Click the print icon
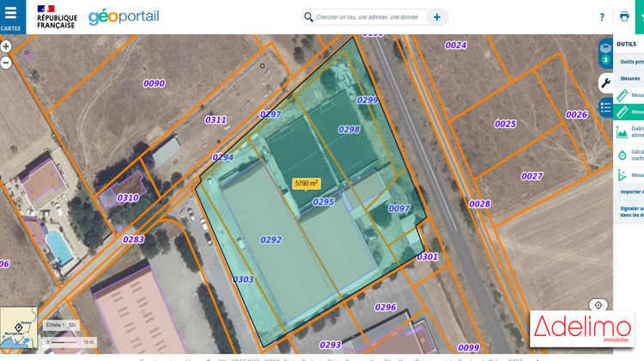644x361 pixels. point(624,17)
